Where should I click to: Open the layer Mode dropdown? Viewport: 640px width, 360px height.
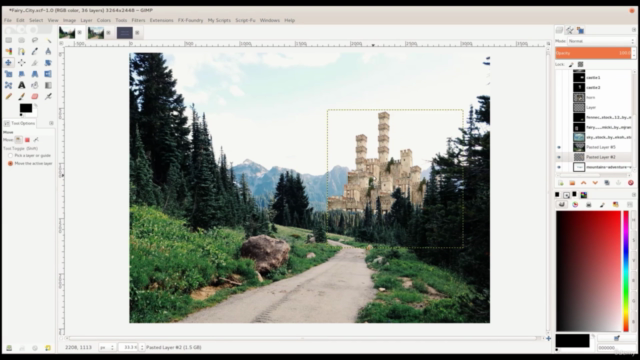click(601, 41)
